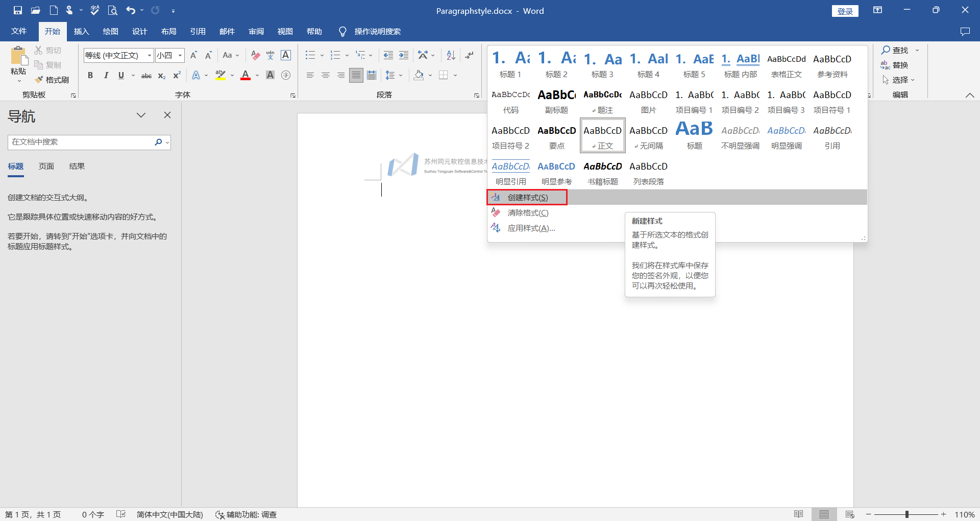Toggle Italic formatting
Screen dimensions: 980x521
(x=106, y=76)
